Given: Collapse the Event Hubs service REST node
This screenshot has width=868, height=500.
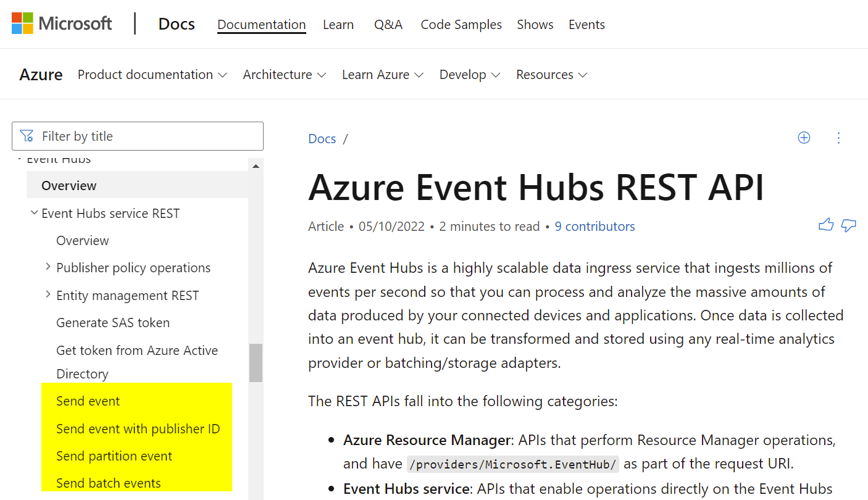Looking at the screenshot, I should pos(34,213).
